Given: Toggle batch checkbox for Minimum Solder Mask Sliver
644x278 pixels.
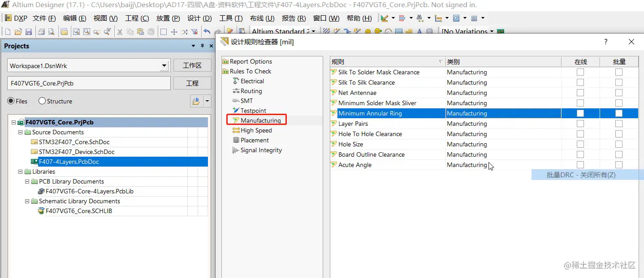Looking at the screenshot, I should coord(619,103).
